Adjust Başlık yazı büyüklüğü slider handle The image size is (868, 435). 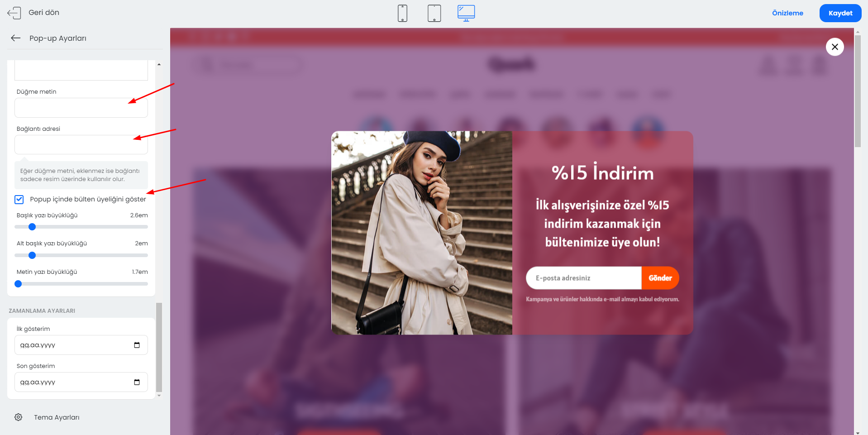(32, 227)
